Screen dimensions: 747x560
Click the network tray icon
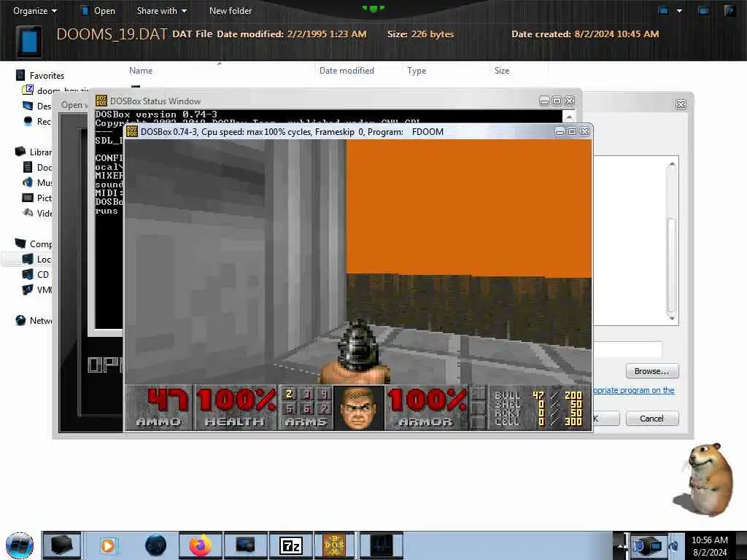click(647, 545)
